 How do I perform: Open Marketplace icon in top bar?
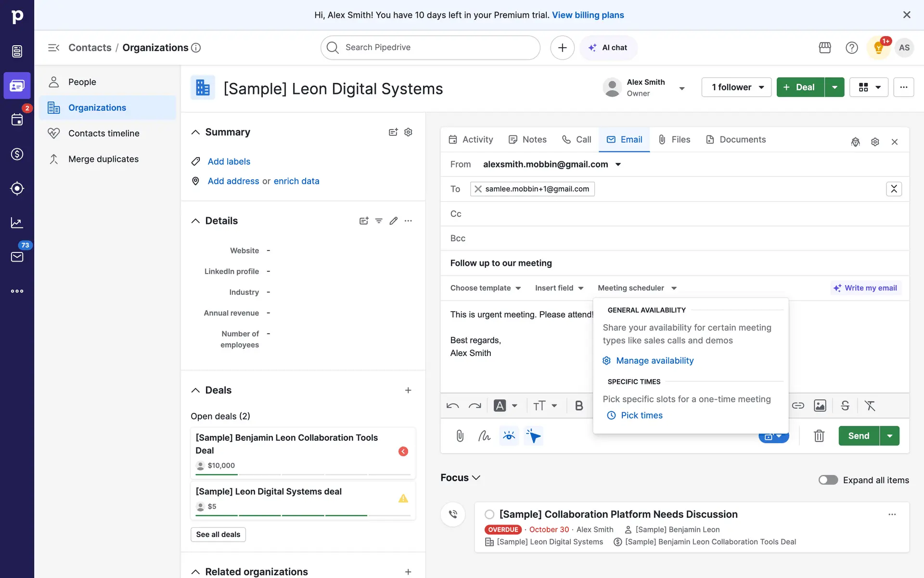pos(824,48)
